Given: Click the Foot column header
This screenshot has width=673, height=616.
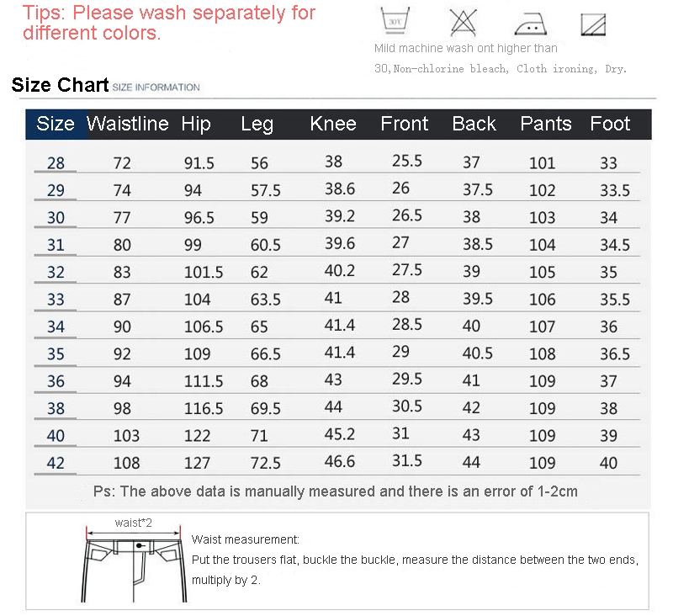Looking at the screenshot, I should pyautogui.click(x=610, y=124).
